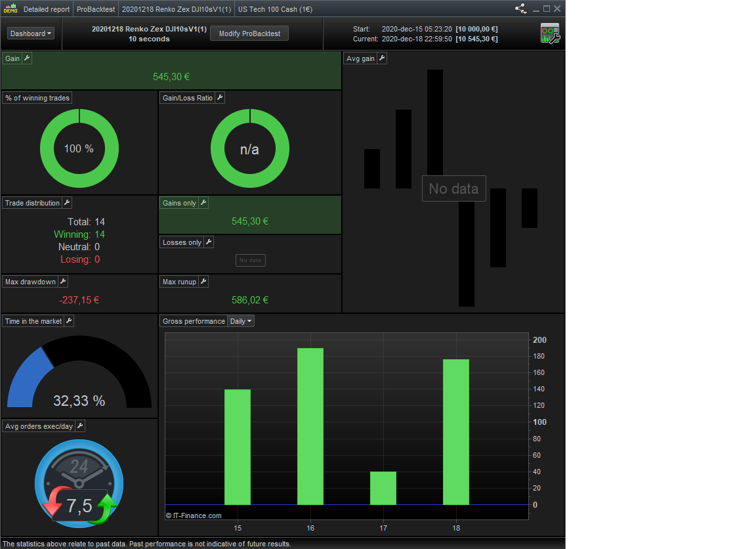Click wrench icon next to Losses only
756x549 pixels.
209,242
